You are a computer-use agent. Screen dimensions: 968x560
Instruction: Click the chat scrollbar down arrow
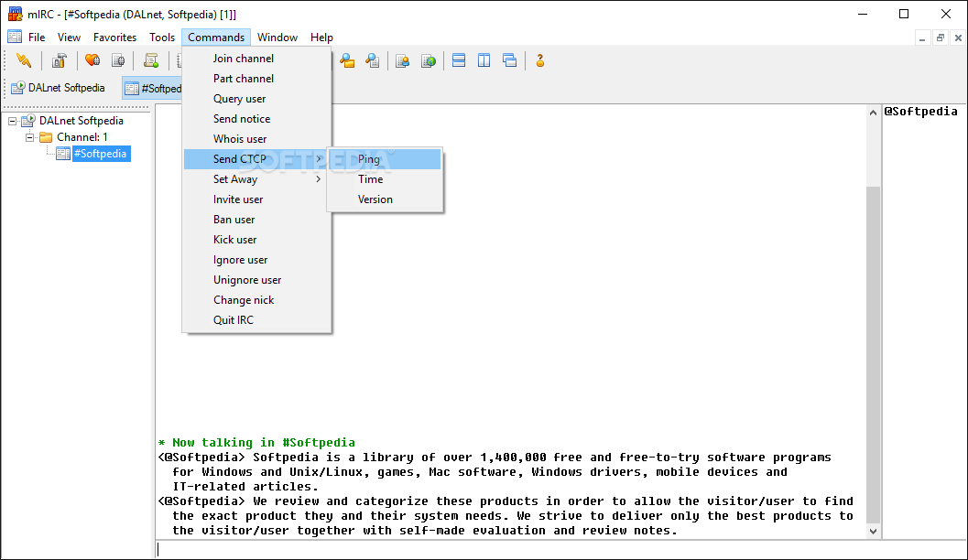pyautogui.click(x=873, y=531)
